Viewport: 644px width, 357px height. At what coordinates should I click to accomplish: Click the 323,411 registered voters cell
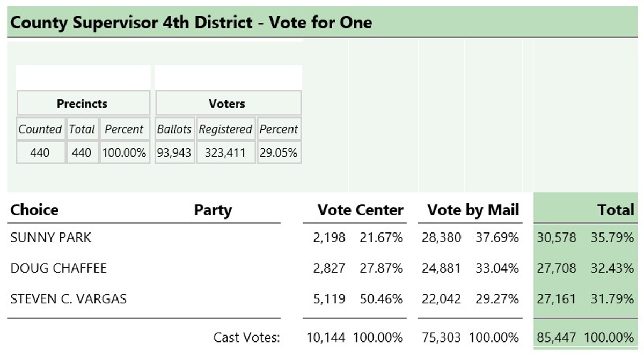[225, 152]
